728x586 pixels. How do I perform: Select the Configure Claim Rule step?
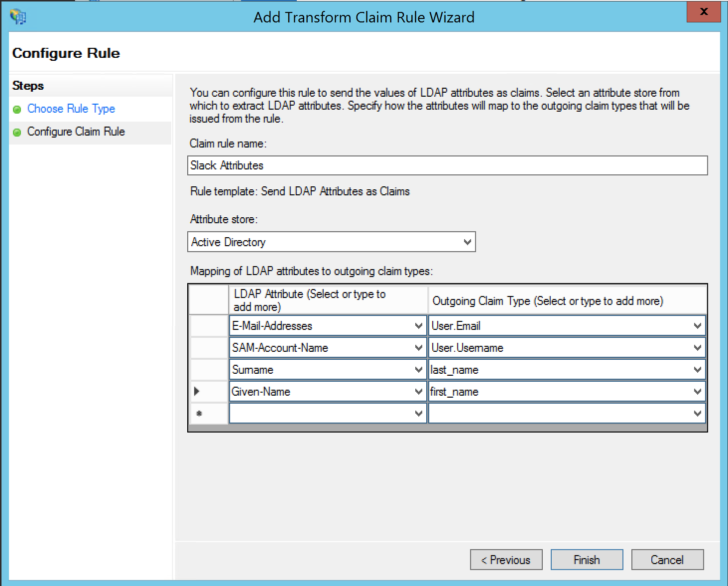click(76, 132)
